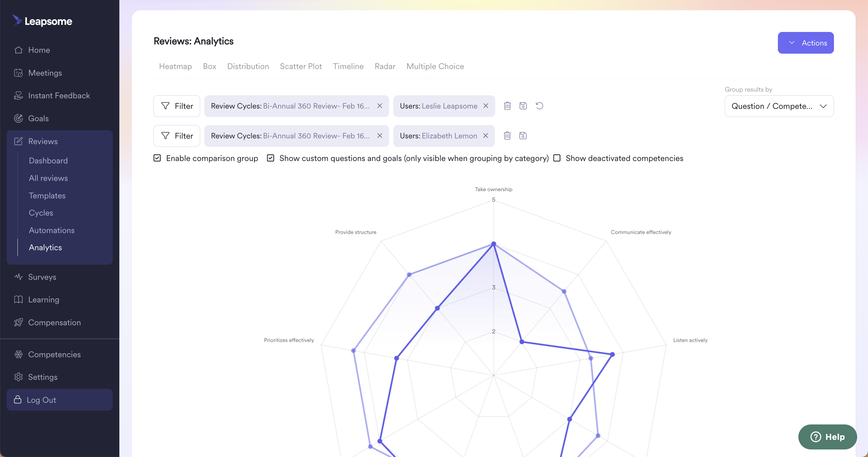Click Prioritizes effectively axis label
This screenshot has height=457, width=868.
[x=289, y=340]
